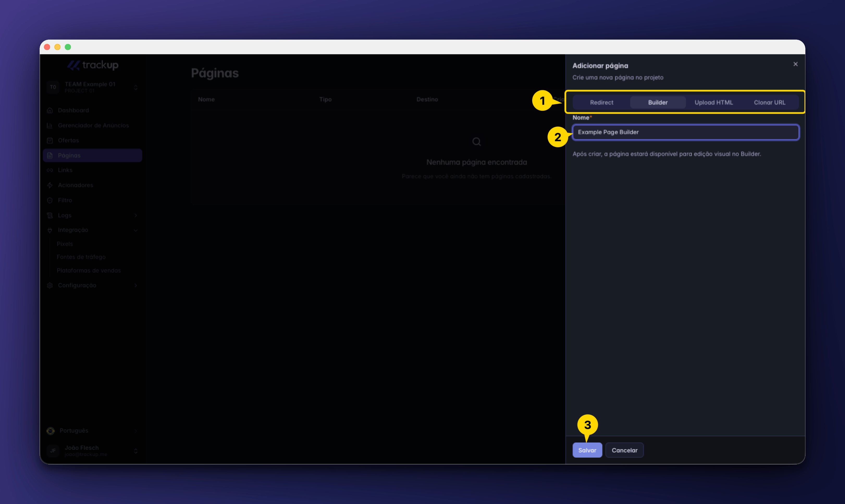Open the Português language selector

(x=92, y=431)
